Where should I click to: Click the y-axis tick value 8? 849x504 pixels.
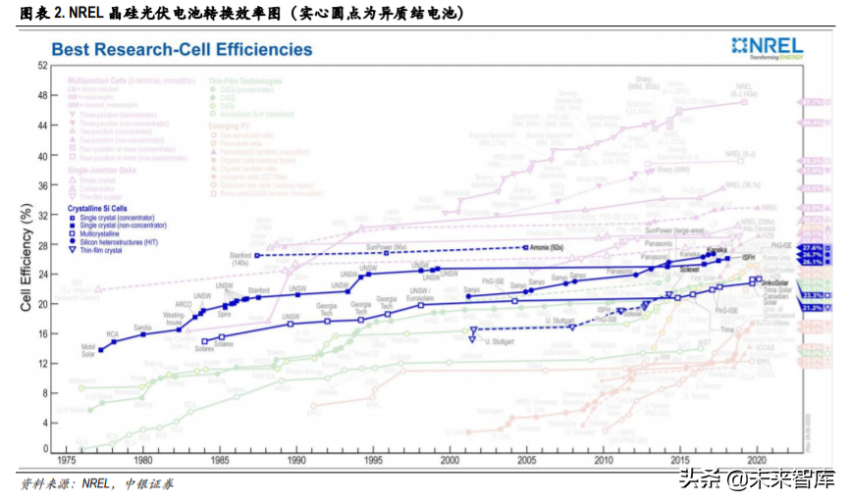coord(45,393)
